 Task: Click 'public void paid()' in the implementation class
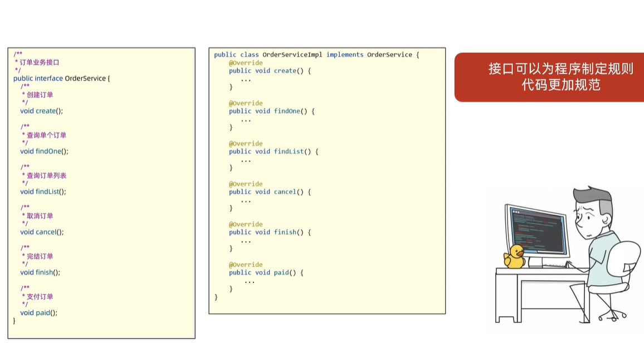coord(266,273)
